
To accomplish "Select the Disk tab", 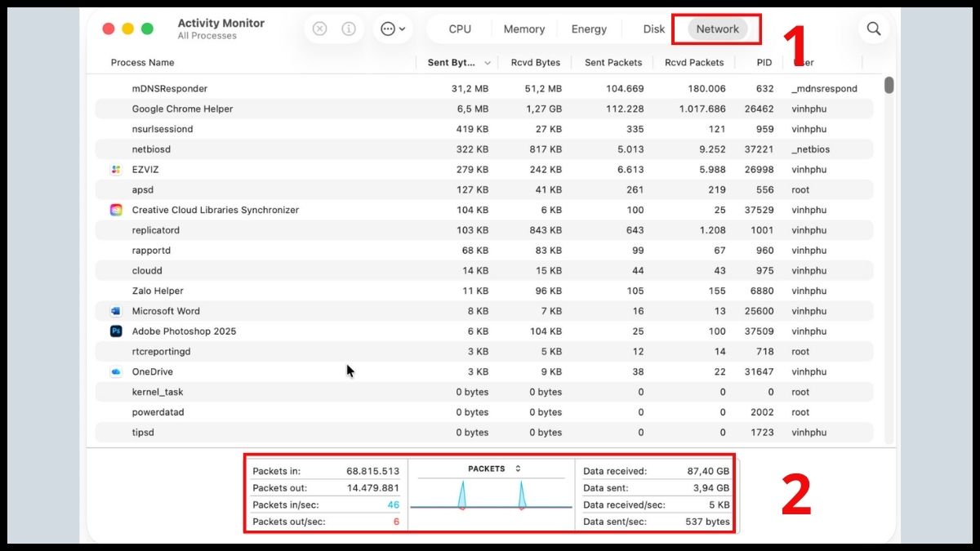I will (653, 29).
